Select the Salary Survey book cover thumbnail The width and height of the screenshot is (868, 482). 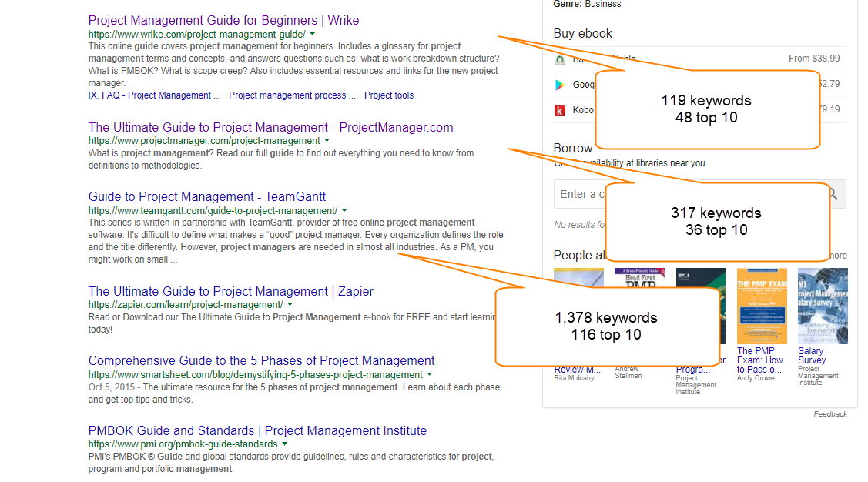pos(823,306)
